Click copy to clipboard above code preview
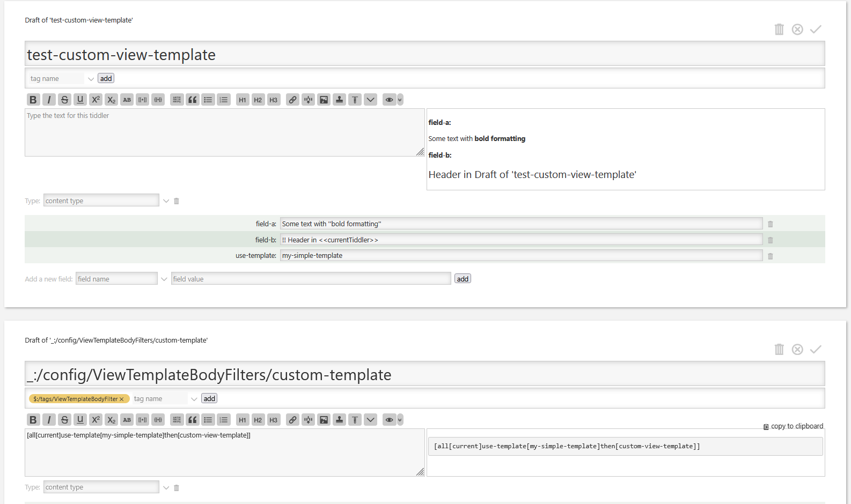This screenshot has height=504, width=851. 793,426
